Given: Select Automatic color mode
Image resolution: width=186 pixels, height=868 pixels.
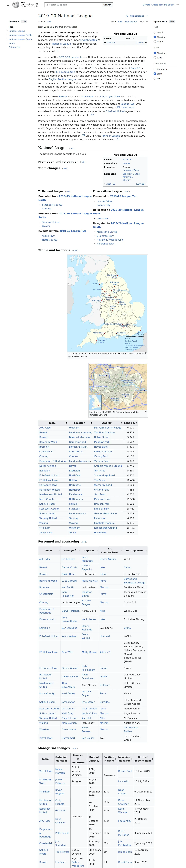Looking at the screenshot, I should [155, 69].
